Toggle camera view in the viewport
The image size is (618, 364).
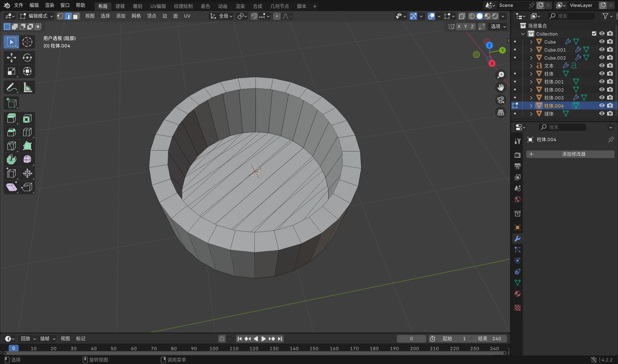coord(500,100)
